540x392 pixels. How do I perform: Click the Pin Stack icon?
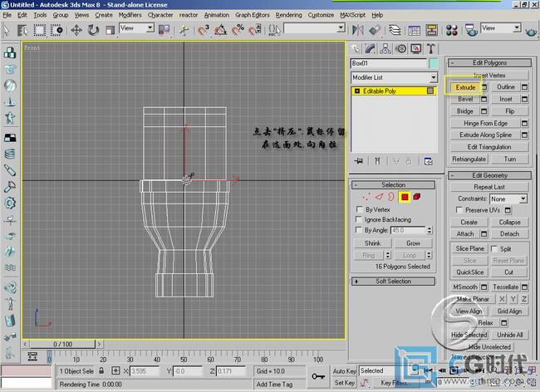359,161
